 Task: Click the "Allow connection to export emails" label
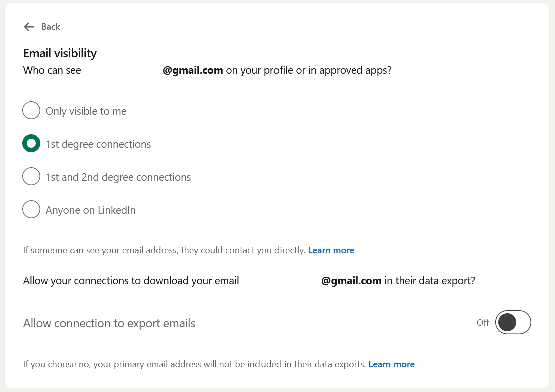(109, 323)
